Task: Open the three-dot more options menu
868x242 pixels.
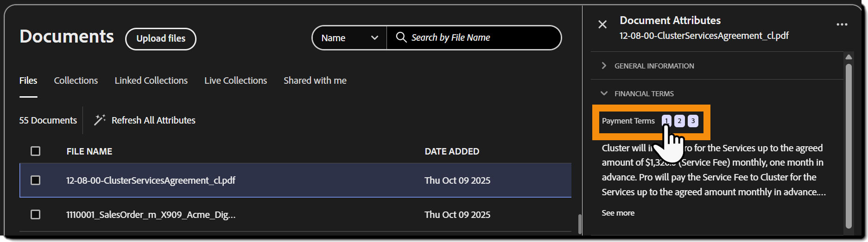Action: (842, 25)
